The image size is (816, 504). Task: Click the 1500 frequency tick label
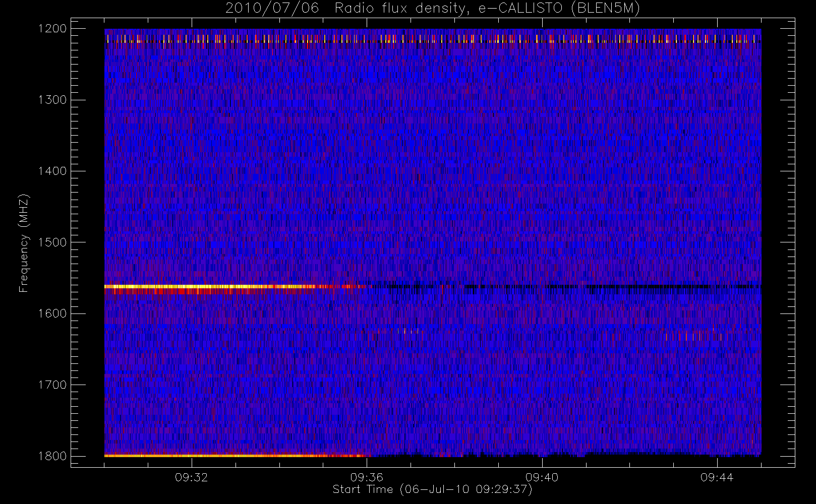[52, 242]
